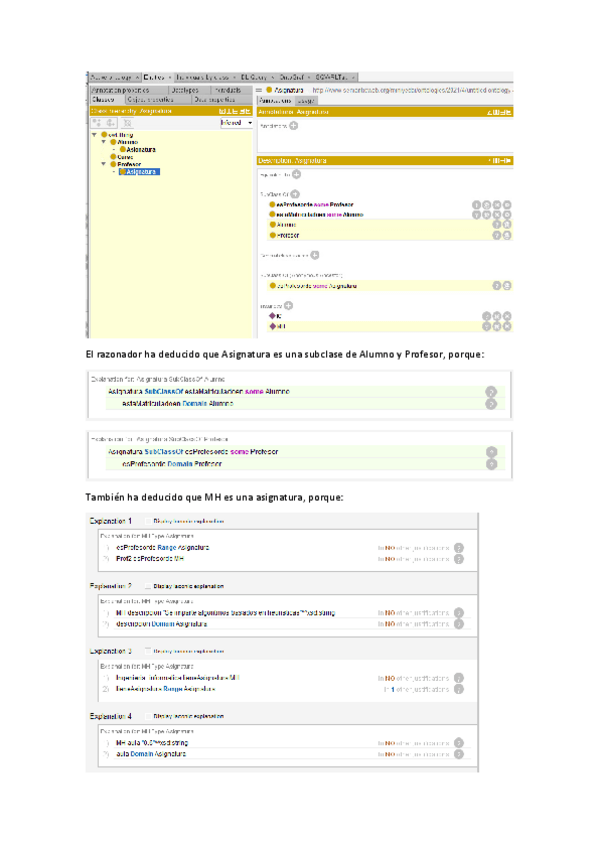Tick laconic explanation checkbox for Explanation 4
This screenshot has height=848, width=599.
pos(148,716)
